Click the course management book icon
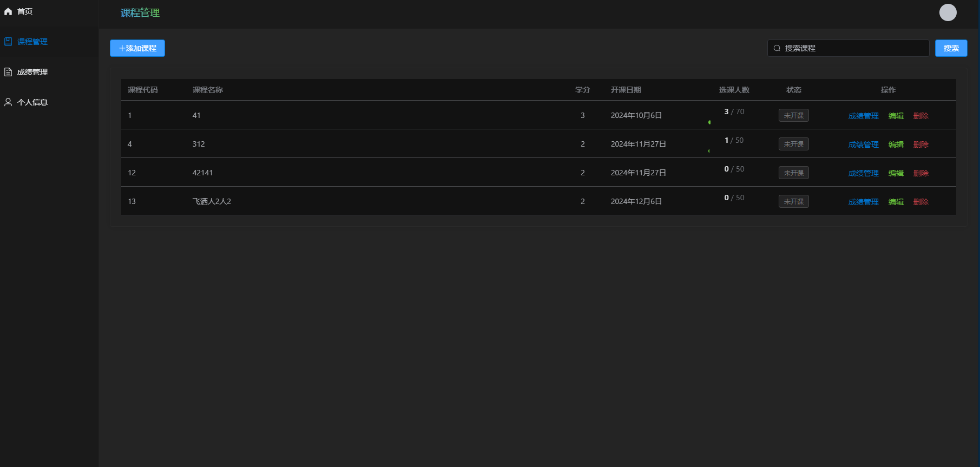The image size is (980, 467). click(x=8, y=42)
